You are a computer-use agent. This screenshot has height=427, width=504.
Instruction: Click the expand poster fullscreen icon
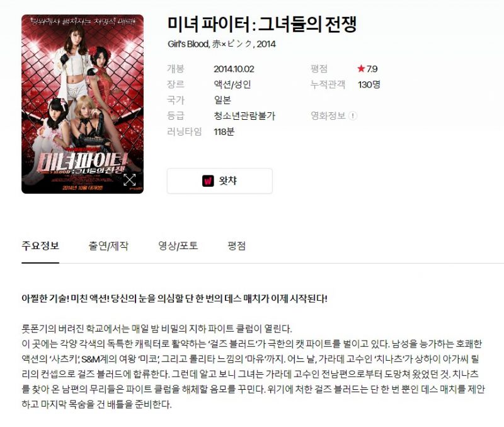pyautogui.click(x=130, y=180)
